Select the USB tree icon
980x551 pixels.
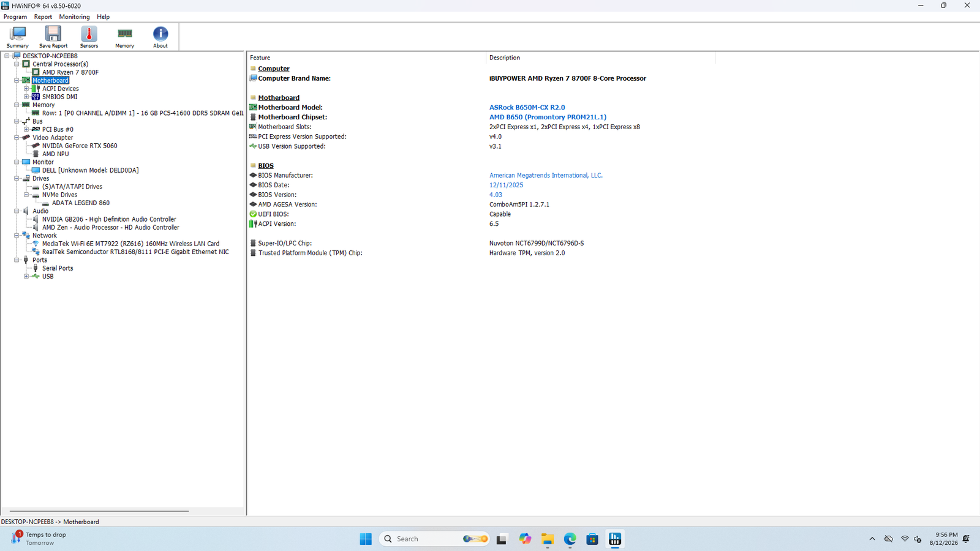pyautogui.click(x=36, y=276)
